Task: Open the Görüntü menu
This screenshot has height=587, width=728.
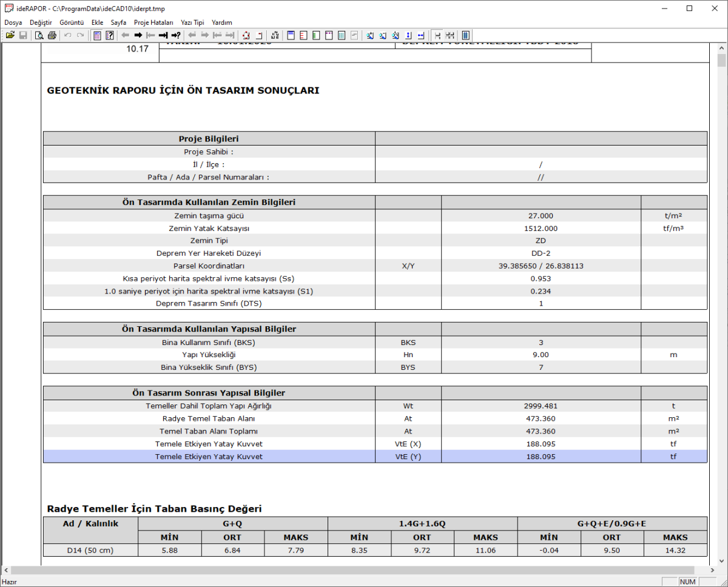Action: (x=72, y=22)
